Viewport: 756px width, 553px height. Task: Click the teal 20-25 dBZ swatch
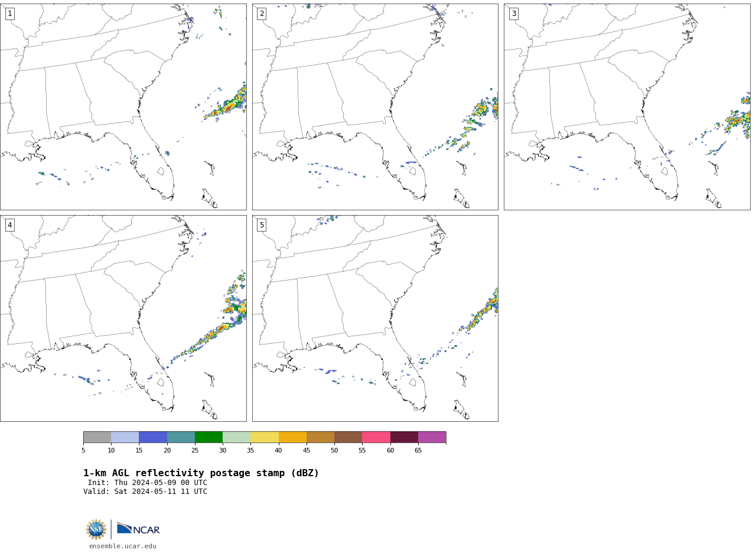[181, 437]
